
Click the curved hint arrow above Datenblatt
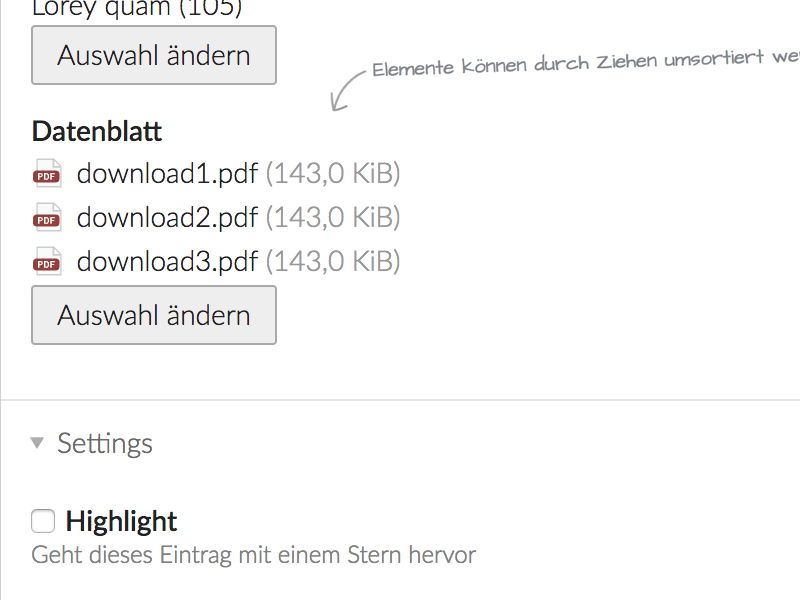click(347, 91)
